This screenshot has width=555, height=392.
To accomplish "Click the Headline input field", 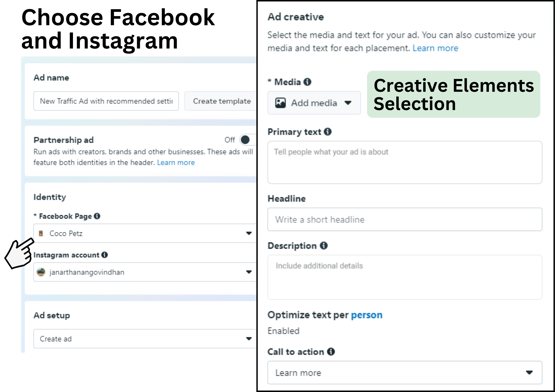I will point(404,220).
